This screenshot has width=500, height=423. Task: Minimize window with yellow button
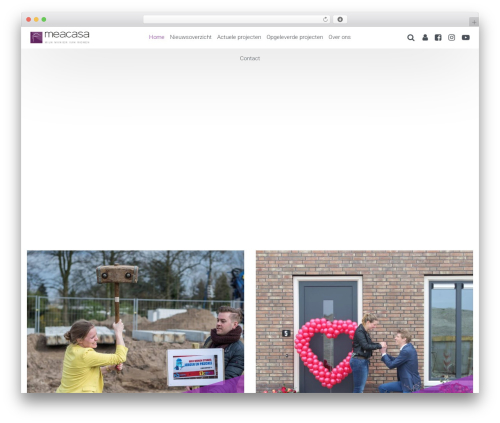tap(36, 20)
